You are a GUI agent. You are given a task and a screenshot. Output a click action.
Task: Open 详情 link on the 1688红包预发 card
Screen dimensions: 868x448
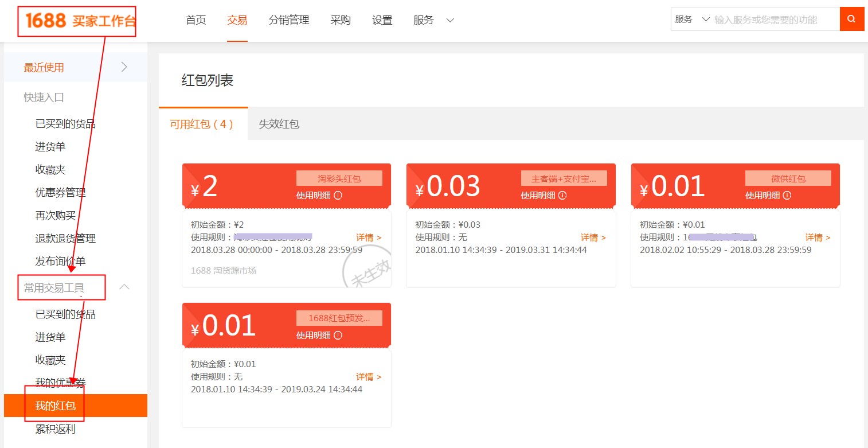(369, 377)
